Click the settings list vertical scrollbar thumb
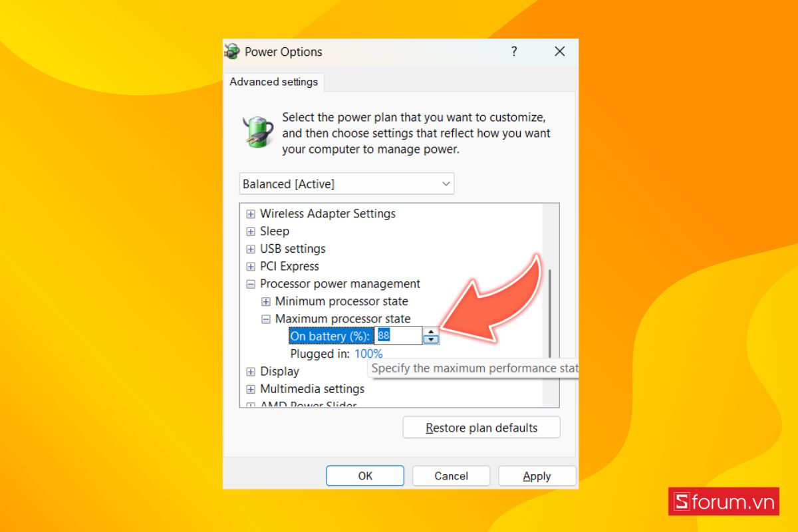 550,314
